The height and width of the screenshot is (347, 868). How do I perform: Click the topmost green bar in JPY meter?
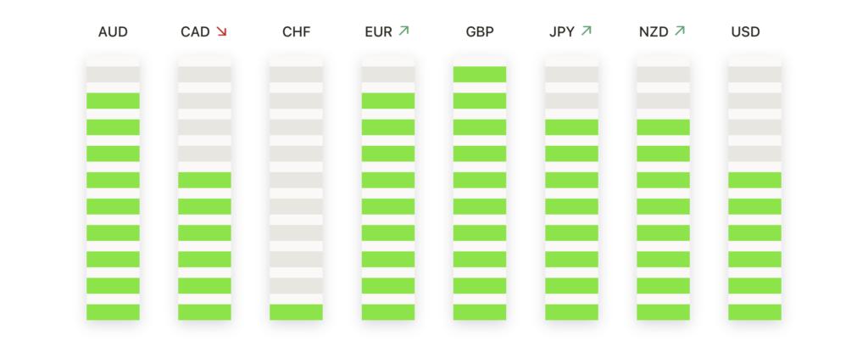(571, 127)
